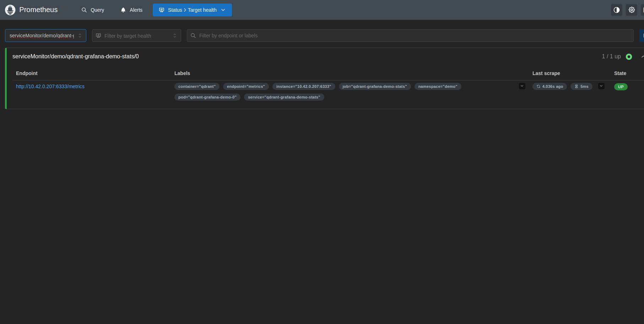
Task: Click the service="qdrant-grafana-demo-stats" label badge
Action: pos(284,97)
